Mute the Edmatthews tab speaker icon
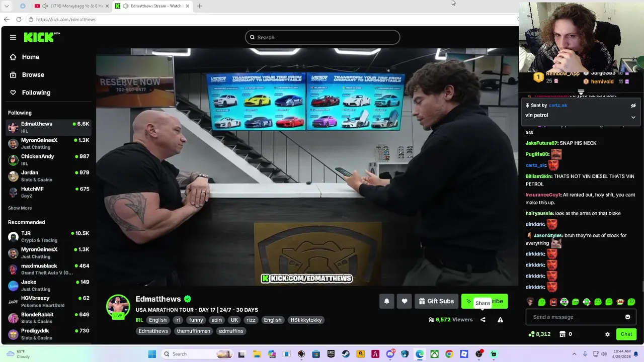This screenshot has height=362, width=644. (x=125, y=6)
